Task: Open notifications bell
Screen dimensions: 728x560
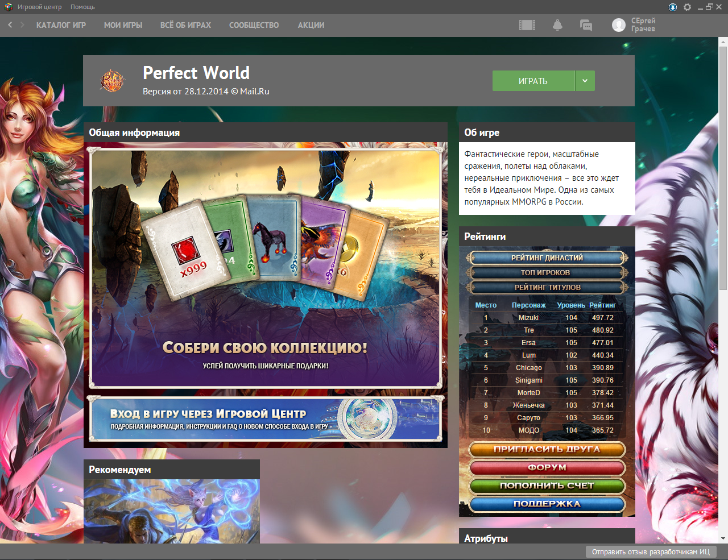Action: 557,25
